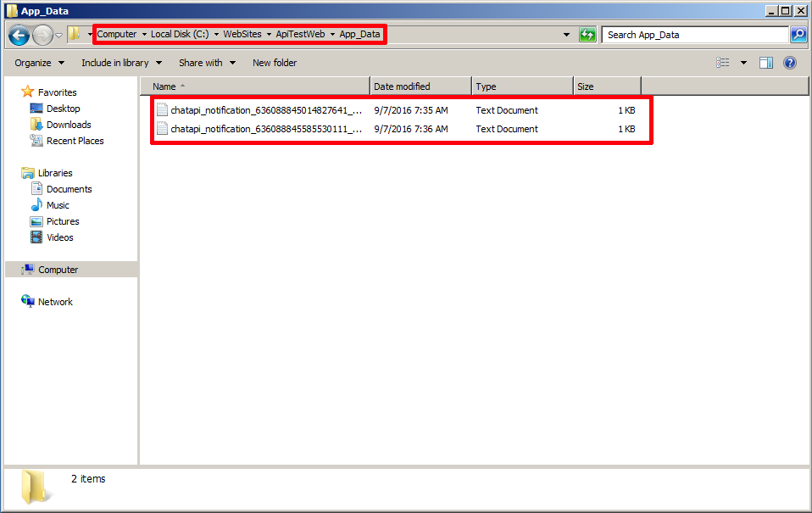Open the Include in library menu
Image resolution: width=812 pixels, height=513 pixels.
click(x=122, y=63)
